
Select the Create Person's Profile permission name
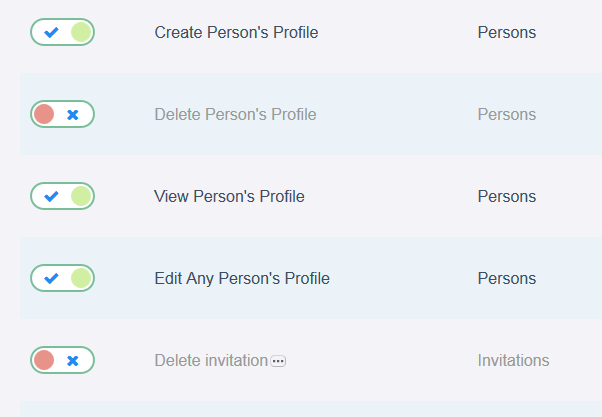236,32
